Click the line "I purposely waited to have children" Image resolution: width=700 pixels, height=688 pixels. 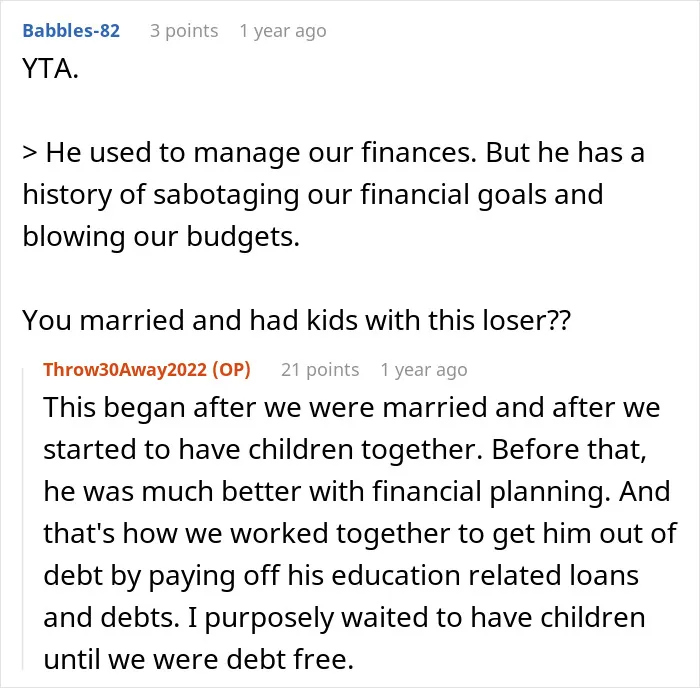pyautogui.click(x=417, y=618)
